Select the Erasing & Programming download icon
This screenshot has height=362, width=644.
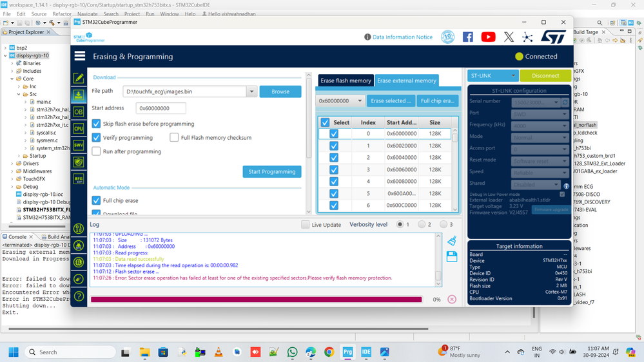tap(79, 95)
